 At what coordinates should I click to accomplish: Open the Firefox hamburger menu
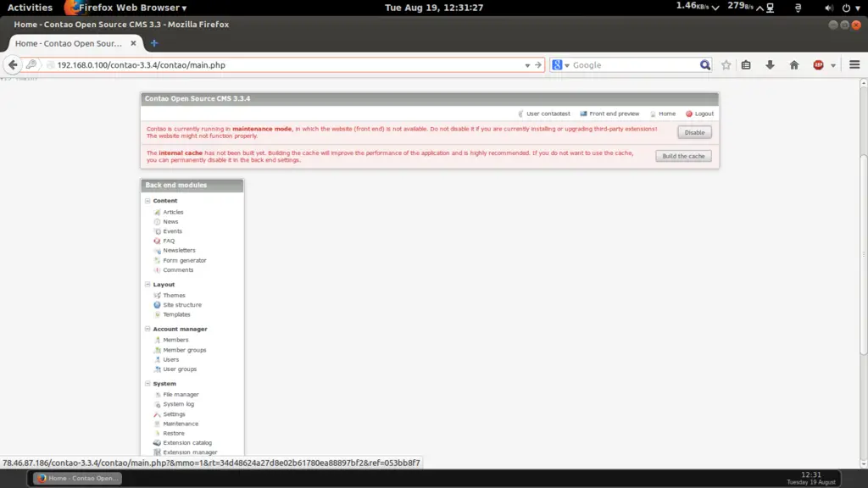pyautogui.click(x=854, y=64)
